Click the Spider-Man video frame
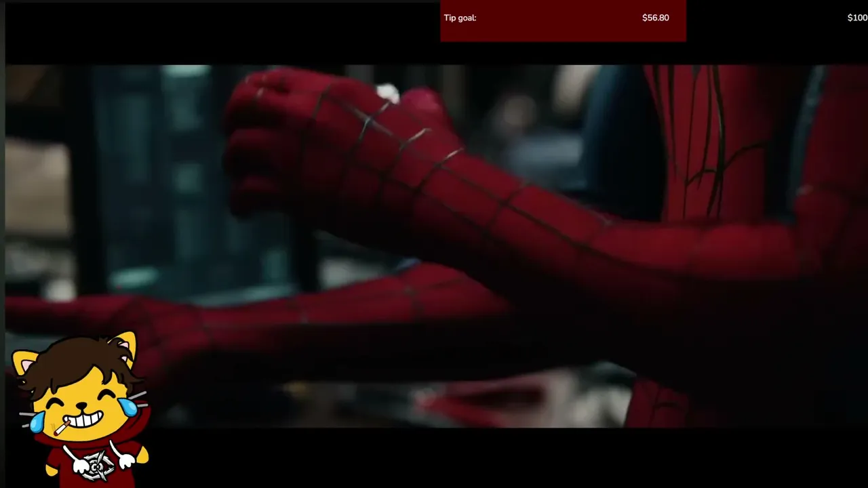The image size is (868, 488). pos(437,246)
